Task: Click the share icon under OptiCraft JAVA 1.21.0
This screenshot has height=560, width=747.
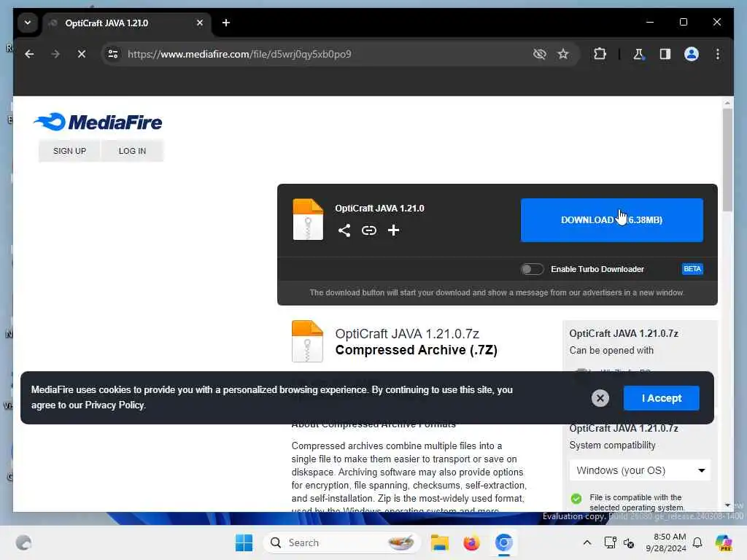Action: click(344, 230)
